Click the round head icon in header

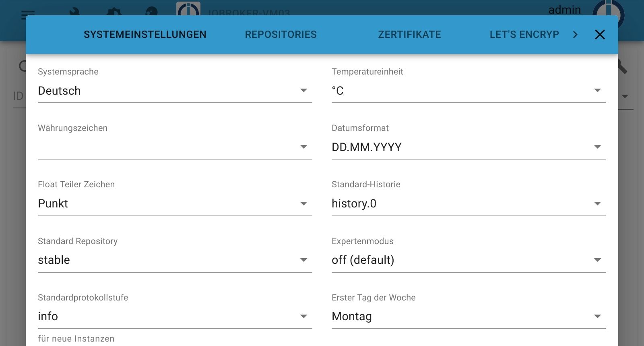pyautogui.click(x=151, y=11)
